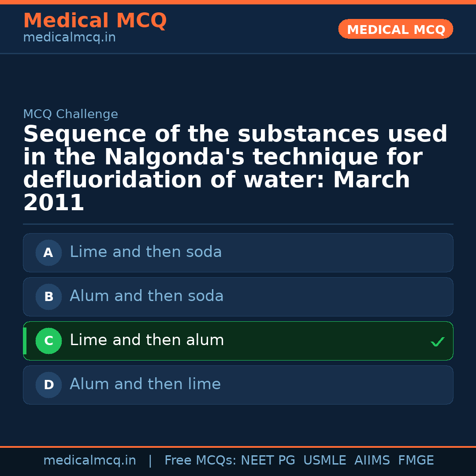Viewport: 476px width, 476px height.
Task: Select answer "Alum and then soda"
Action: (147, 296)
